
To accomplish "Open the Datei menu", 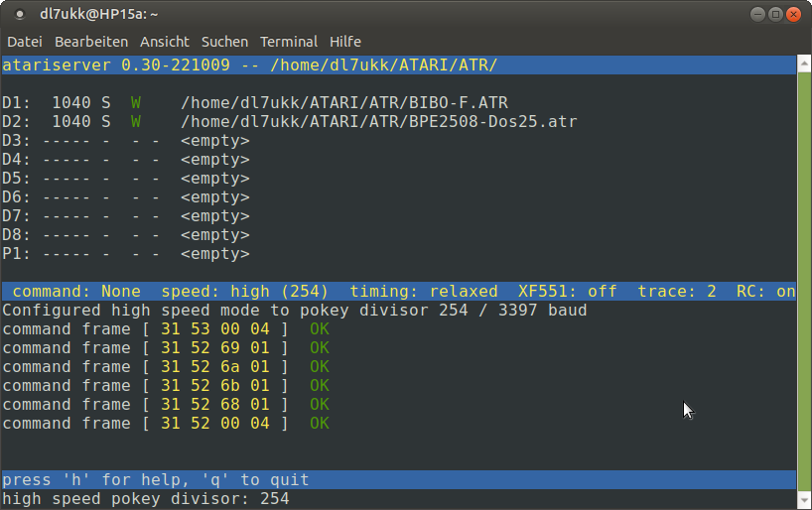I will pos(25,42).
